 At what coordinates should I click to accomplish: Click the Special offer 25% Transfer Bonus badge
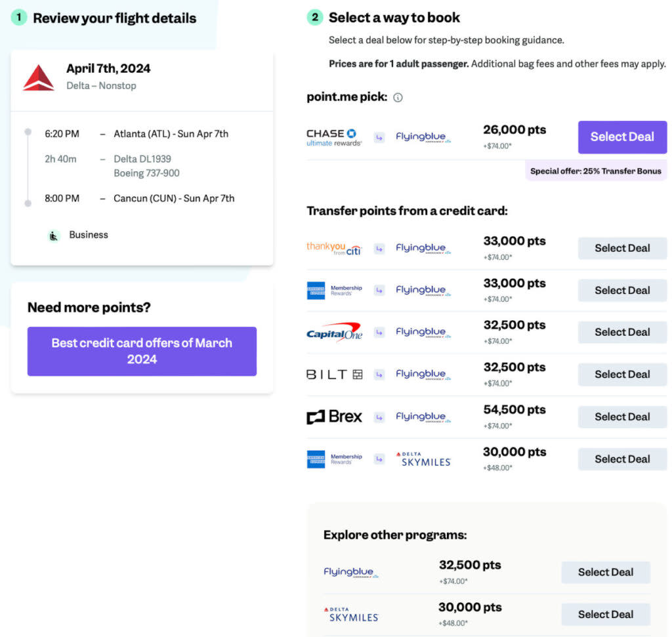596,171
